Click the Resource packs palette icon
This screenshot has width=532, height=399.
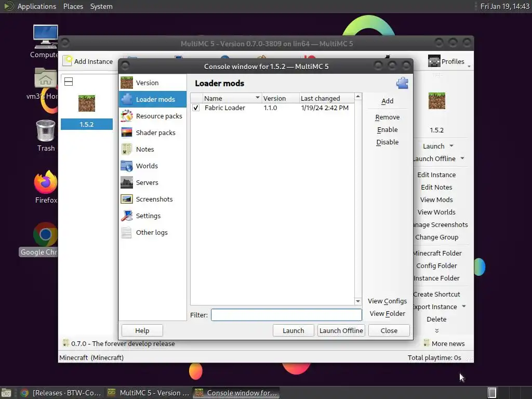point(127,116)
